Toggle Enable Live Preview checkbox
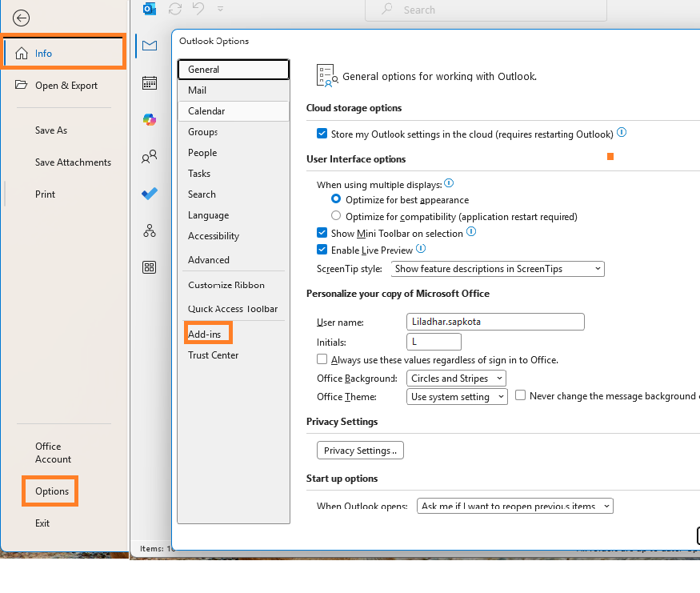 (322, 250)
